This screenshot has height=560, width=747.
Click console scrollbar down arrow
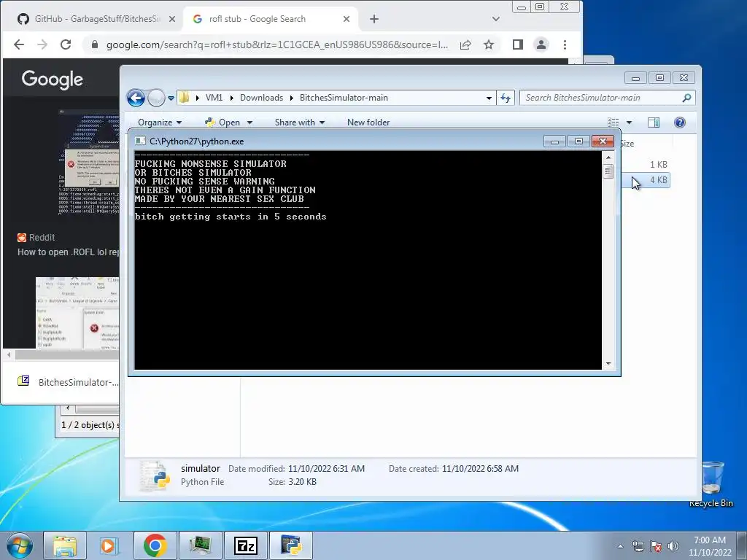608,364
